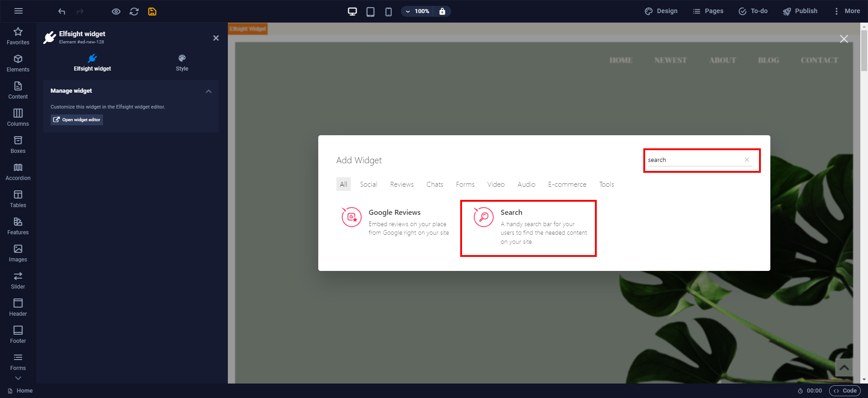Open the 100% zoom dropdown
The height and width of the screenshot is (398, 868).
tap(417, 11)
